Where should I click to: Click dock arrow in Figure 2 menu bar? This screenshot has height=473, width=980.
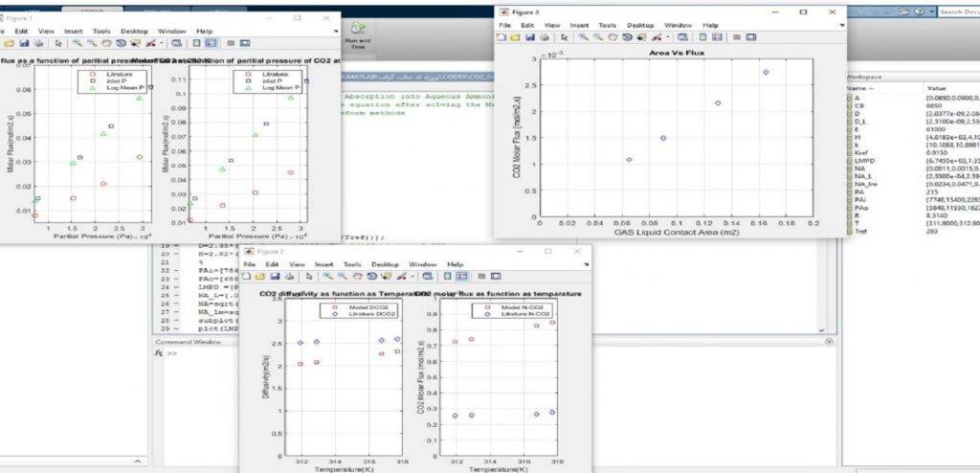click(587, 264)
